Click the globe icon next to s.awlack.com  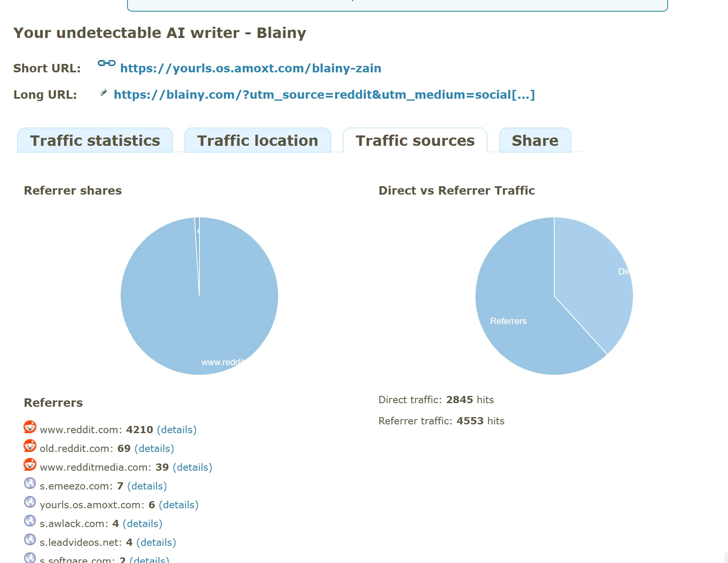30,521
